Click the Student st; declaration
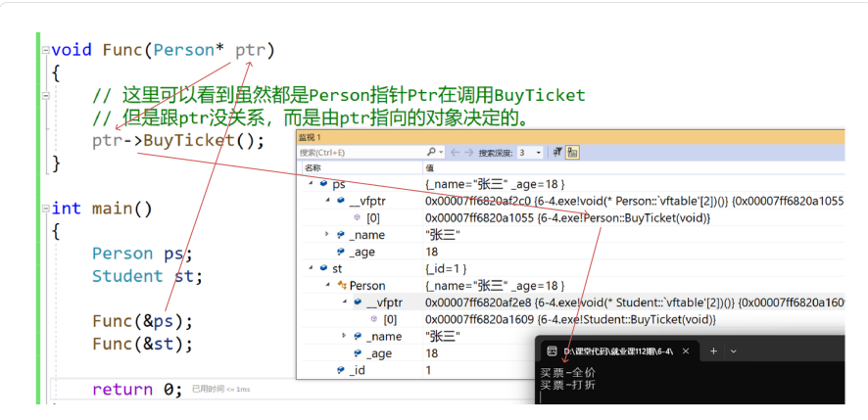Screen dimensions: 868x420 (147, 276)
